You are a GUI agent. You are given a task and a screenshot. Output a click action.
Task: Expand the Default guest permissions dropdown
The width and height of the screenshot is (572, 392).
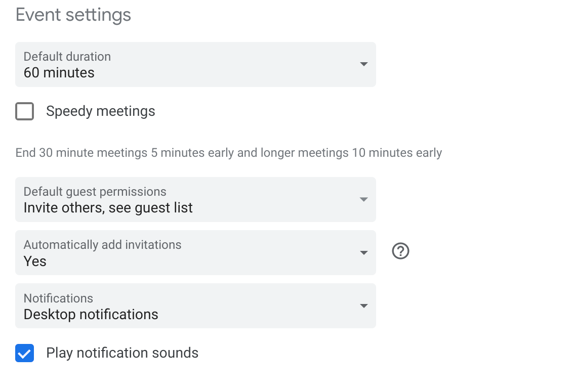195,199
